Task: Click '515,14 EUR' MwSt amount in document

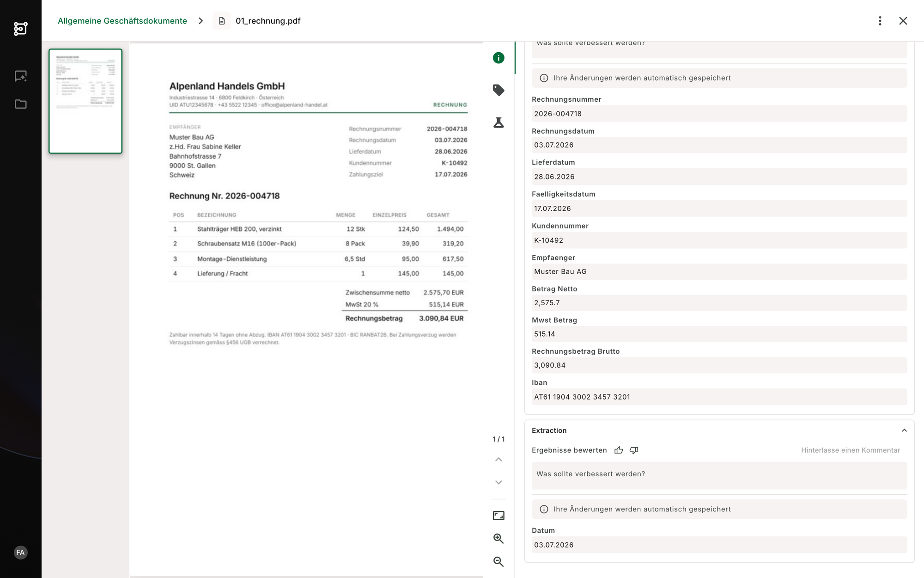Action: tap(446, 305)
